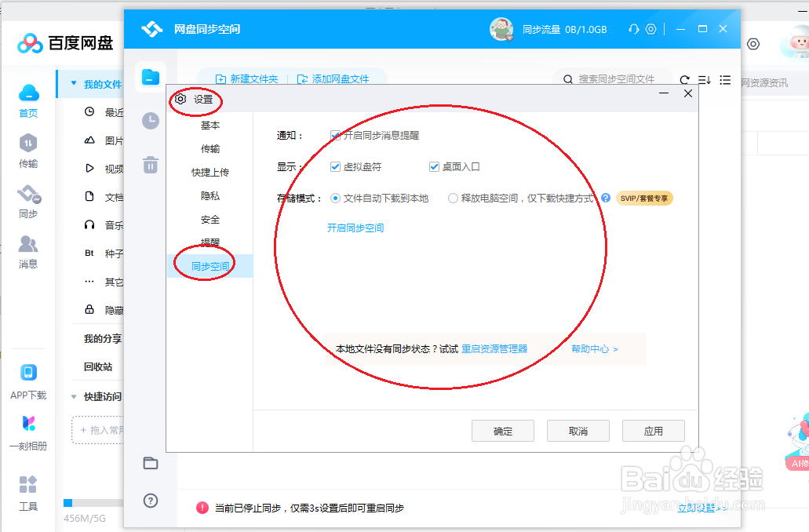The width and height of the screenshot is (809, 532).
Task: Launch the 一刻相册 album icon
Action: pyautogui.click(x=28, y=423)
